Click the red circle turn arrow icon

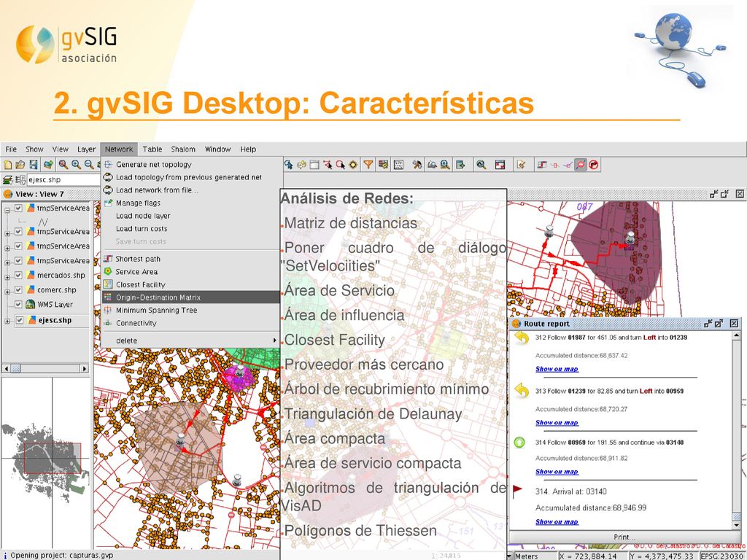(x=594, y=165)
